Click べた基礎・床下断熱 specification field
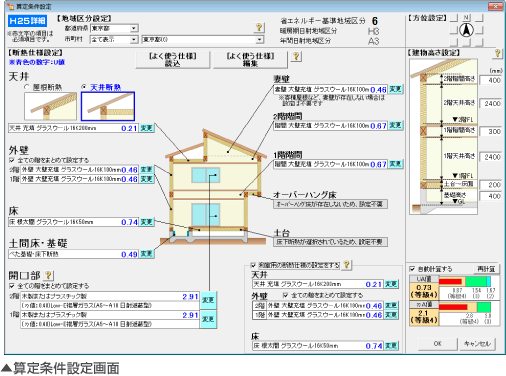 point(73,254)
